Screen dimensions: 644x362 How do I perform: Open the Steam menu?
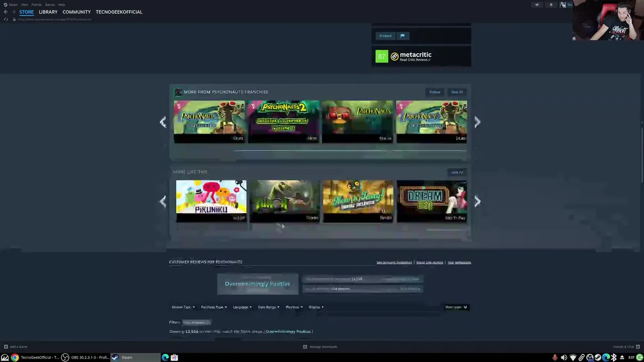(13, 5)
